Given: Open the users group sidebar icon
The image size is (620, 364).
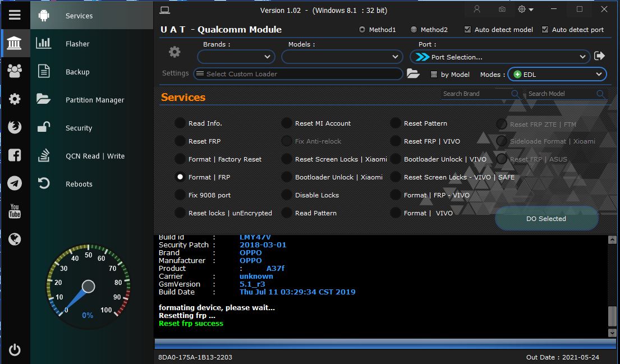Looking at the screenshot, I should click(15, 71).
